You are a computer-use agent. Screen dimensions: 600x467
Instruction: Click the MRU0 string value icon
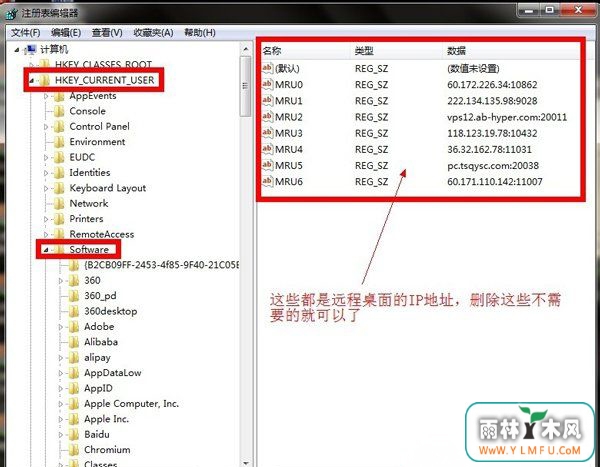[x=267, y=84]
